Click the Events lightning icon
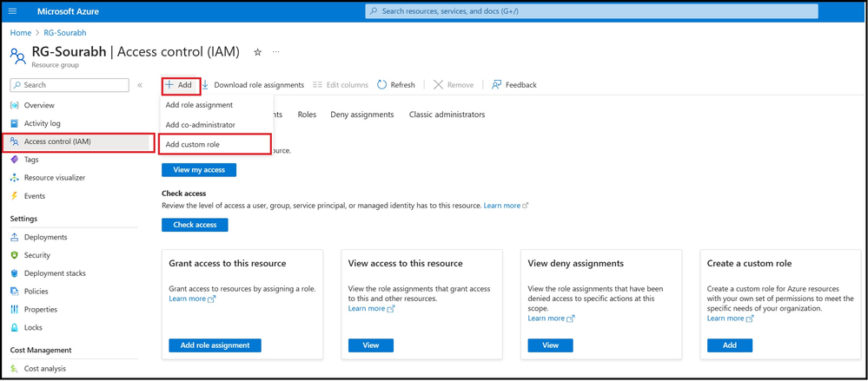Screen dimensions: 868x381 click(x=15, y=196)
